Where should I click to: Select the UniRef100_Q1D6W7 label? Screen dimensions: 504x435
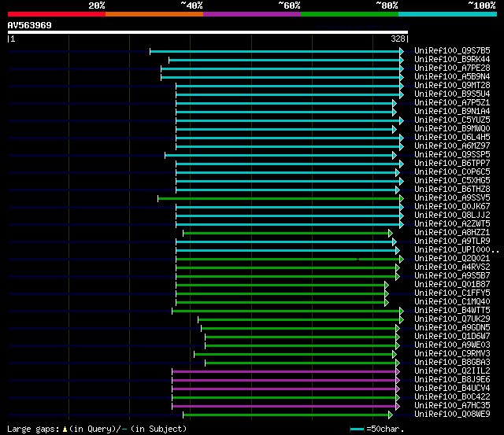point(452,337)
